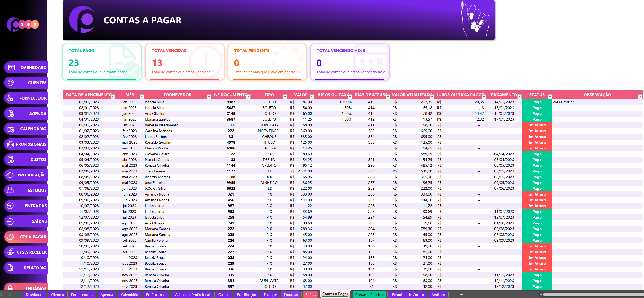644x298 pixels.
Task: Click the CTS A RECEBER sidebar button
Action: coord(26,252)
